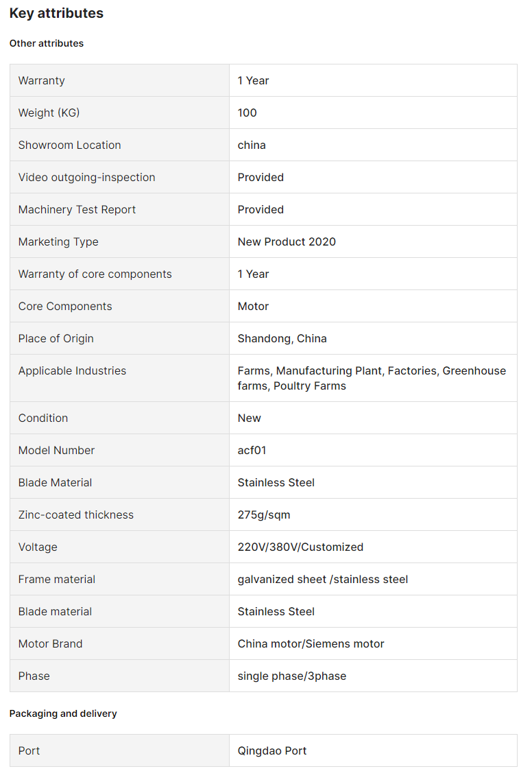Select the Showroom Location value china
Screen dimensions: 532x782
pos(252,145)
